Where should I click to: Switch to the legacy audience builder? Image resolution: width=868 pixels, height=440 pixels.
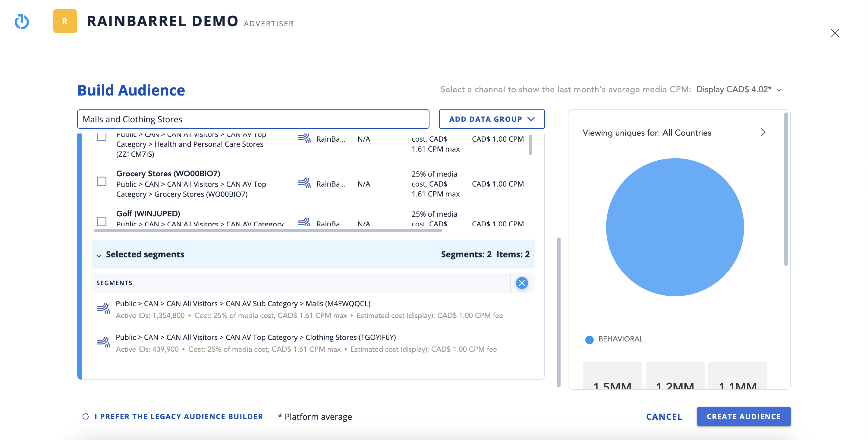point(179,416)
